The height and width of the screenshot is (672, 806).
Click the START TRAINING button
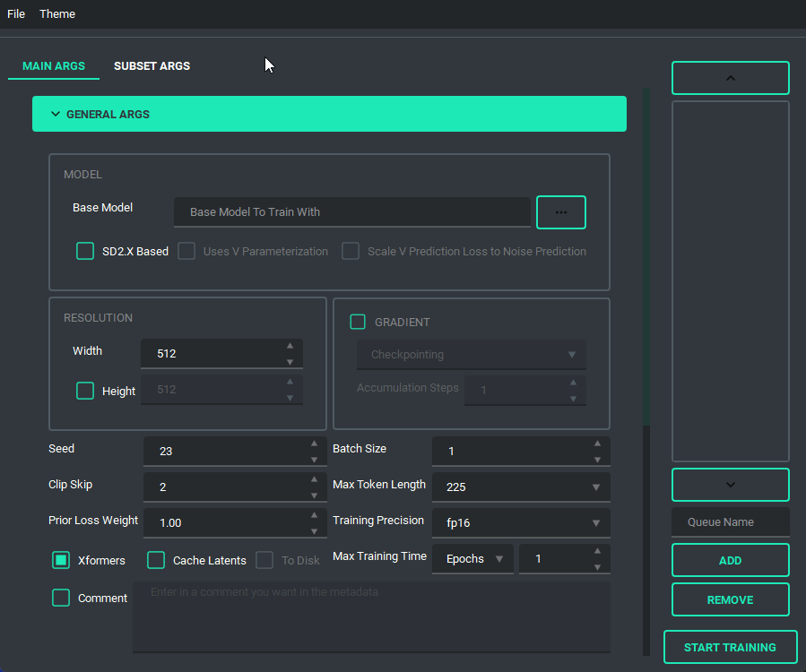[x=731, y=647]
